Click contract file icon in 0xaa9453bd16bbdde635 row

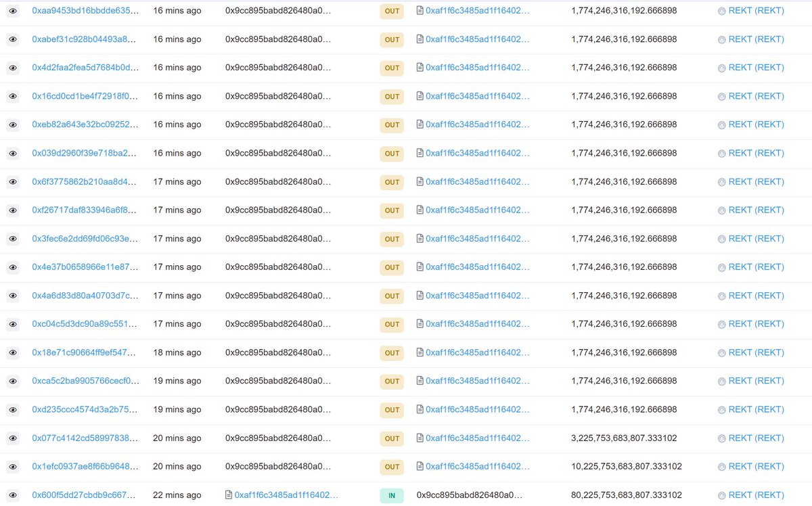(420, 11)
